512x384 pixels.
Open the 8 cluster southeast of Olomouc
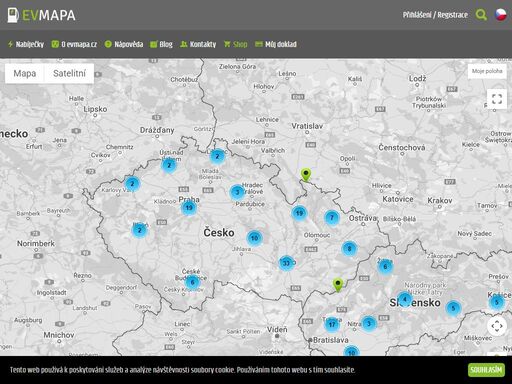[x=349, y=248]
